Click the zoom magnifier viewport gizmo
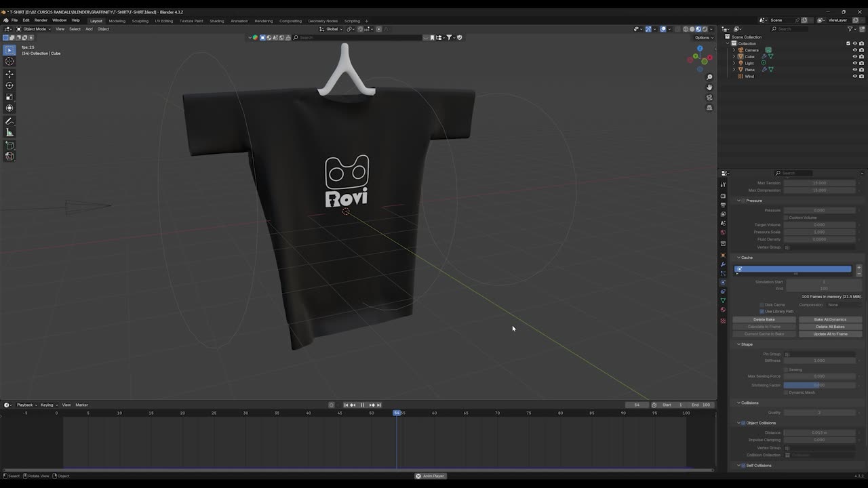 click(709, 77)
